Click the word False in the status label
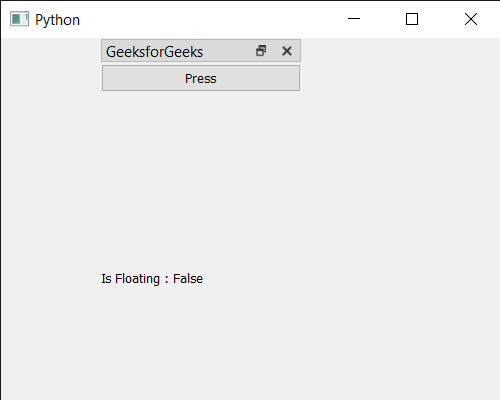The height and width of the screenshot is (400, 500). point(188,279)
